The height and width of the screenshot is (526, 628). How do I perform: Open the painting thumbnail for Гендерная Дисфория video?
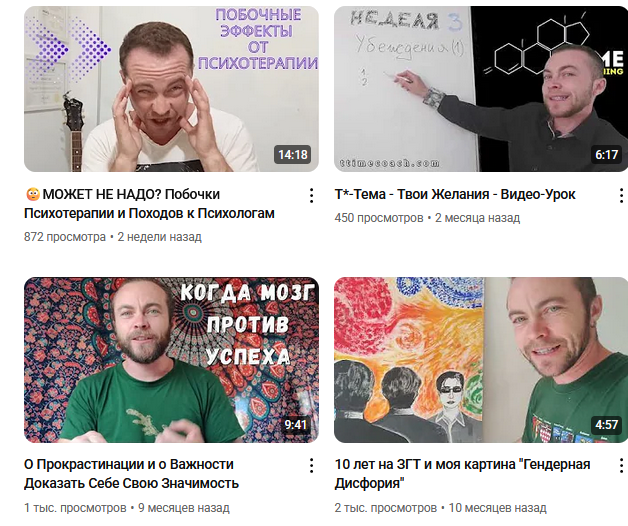pos(481,360)
